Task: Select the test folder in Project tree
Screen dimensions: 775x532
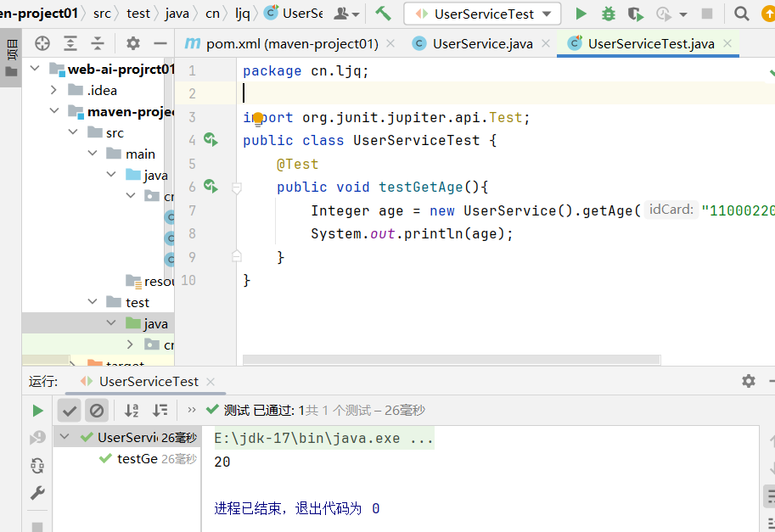Action: [x=98, y=302]
